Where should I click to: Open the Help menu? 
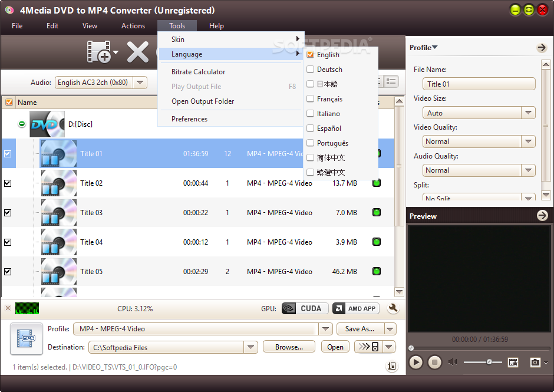[x=216, y=26]
